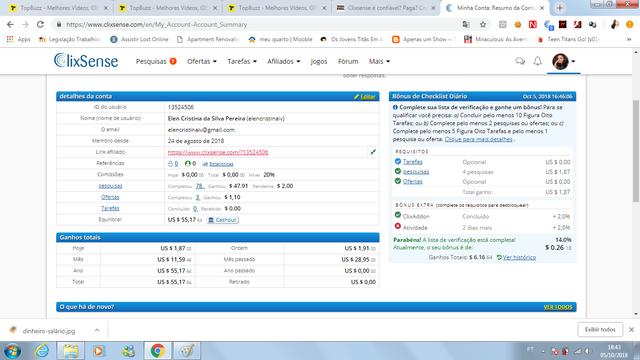Screen dimensions: 640x360
Task: Open Chrome from the Windows taskbar
Action: point(158,351)
